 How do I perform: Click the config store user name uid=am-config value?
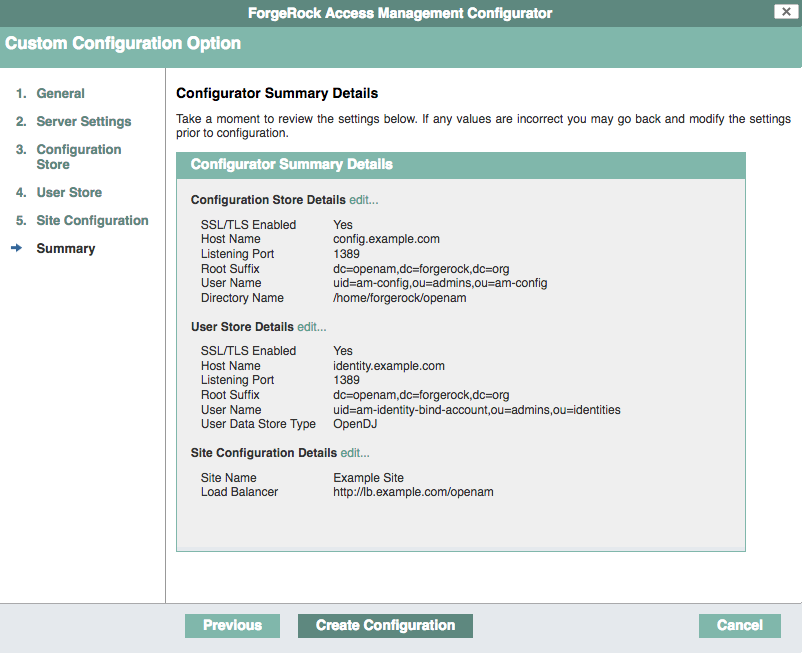tap(440, 283)
